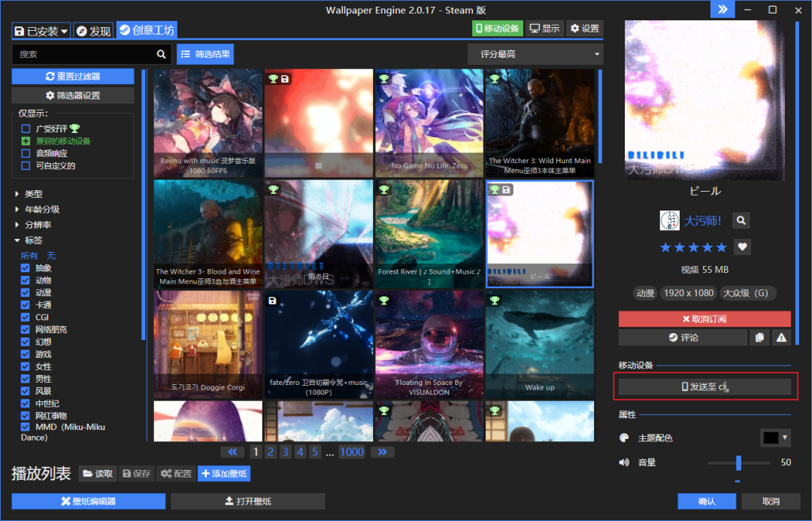Open 筛选器设置 filter settings
812x521 pixels.
[73, 95]
